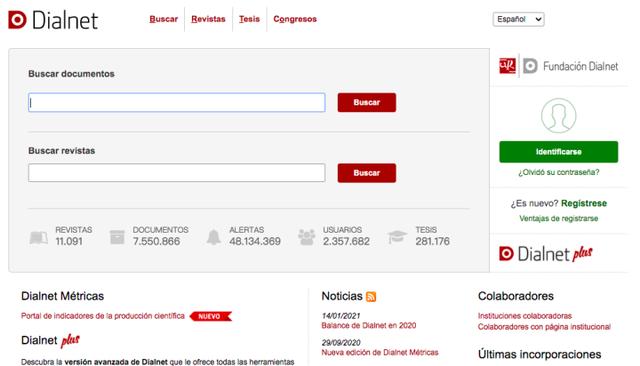Select the Usuarios count 2.357.682

[346, 242]
